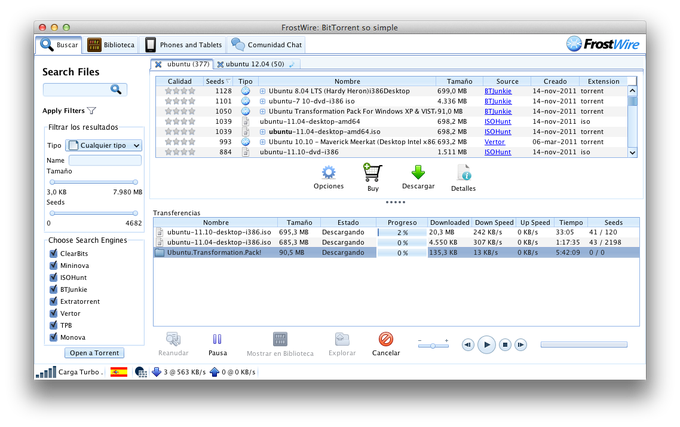Switch to the Buscar tab

(x=59, y=45)
